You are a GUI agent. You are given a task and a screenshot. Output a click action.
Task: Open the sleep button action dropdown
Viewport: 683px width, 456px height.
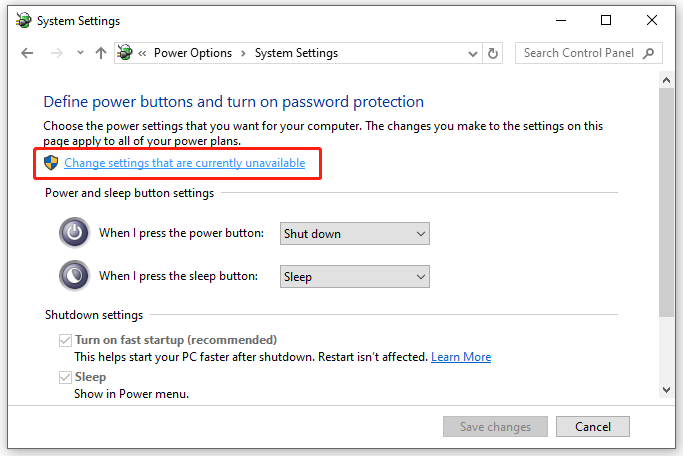point(354,276)
